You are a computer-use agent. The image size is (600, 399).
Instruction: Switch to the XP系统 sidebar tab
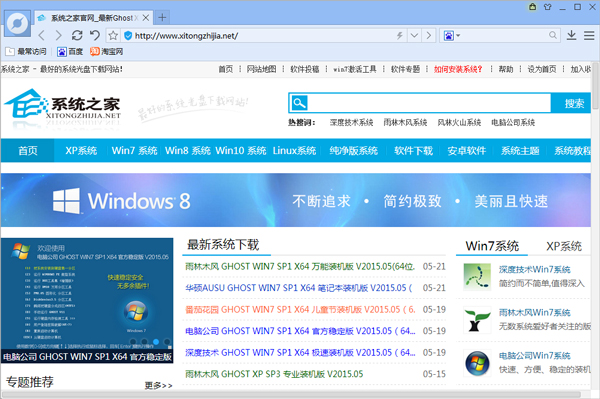pos(564,246)
